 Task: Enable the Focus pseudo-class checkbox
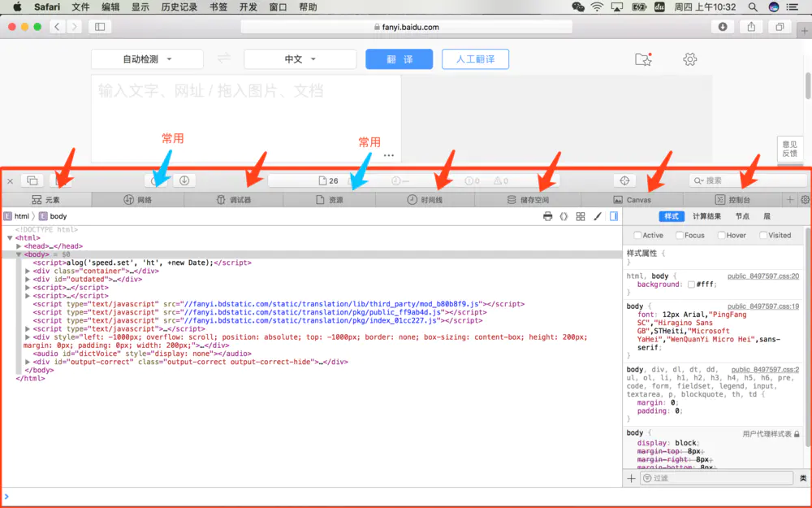pos(680,236)
